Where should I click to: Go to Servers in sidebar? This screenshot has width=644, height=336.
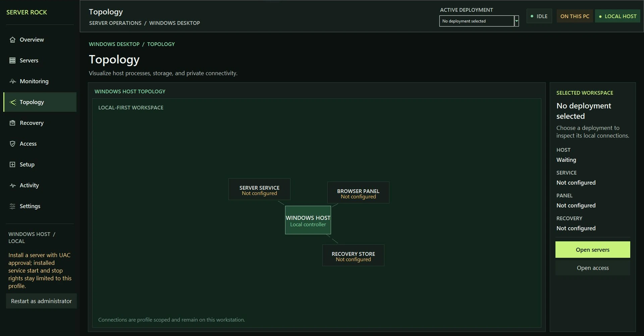click(x=40, y=60)
